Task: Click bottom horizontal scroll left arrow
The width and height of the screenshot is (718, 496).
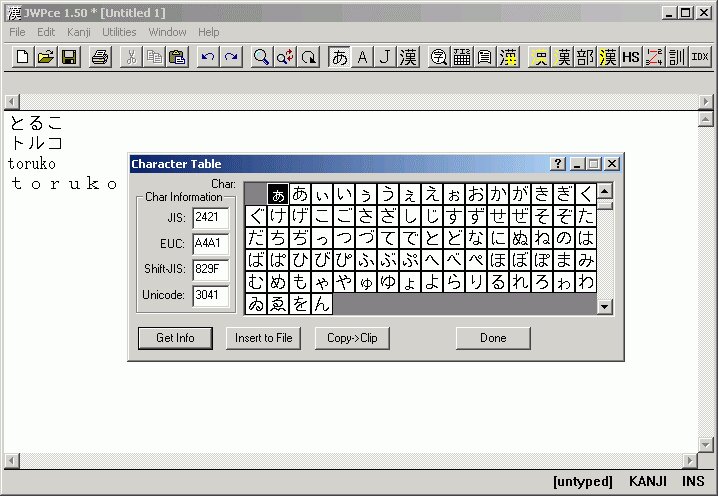Action: (12, 460)
